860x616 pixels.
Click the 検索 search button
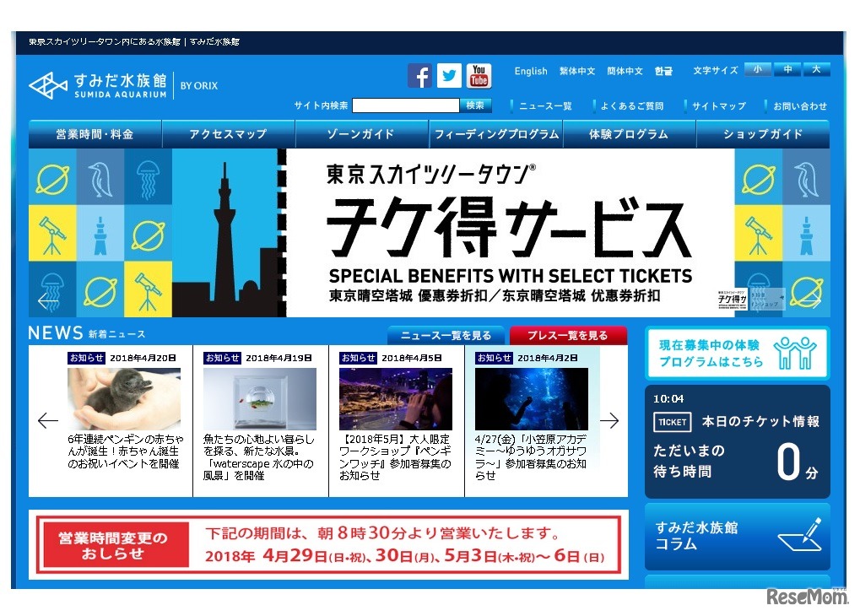(x=475, y=105)
